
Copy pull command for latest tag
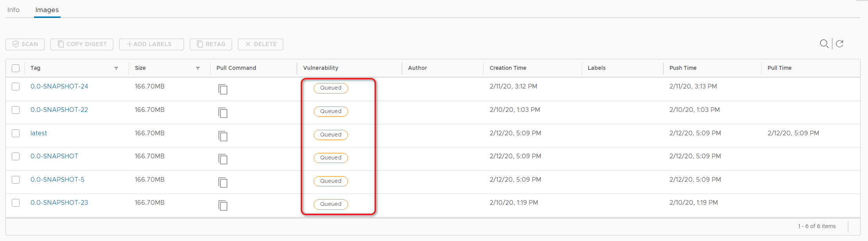coord(223,136)
